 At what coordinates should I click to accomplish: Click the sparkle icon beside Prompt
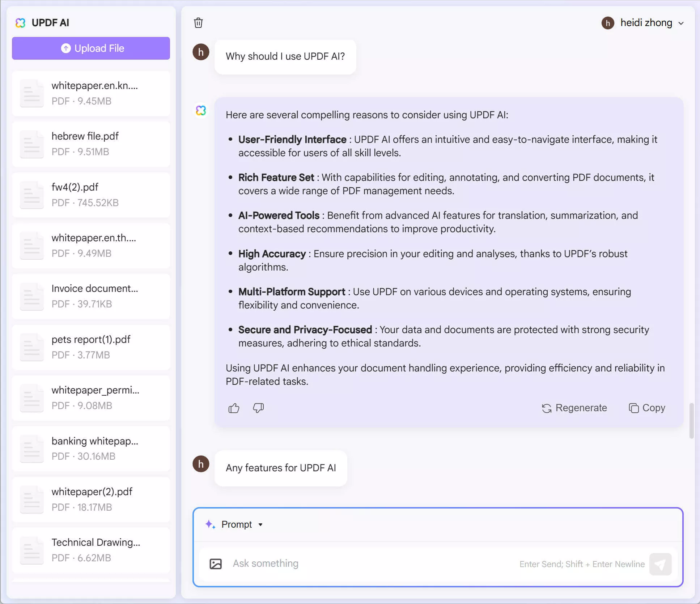(x=211, y=524)
